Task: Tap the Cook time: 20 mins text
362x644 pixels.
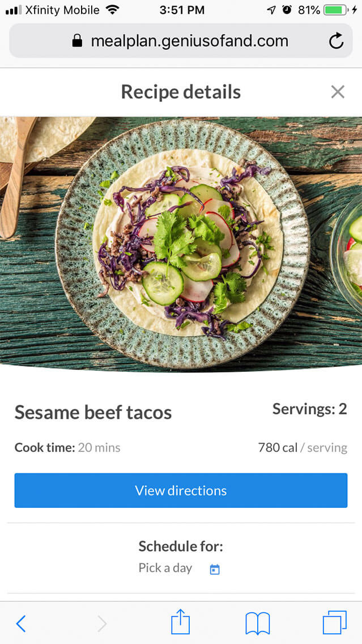Action: pyautogui.click(x=67, y=447)
